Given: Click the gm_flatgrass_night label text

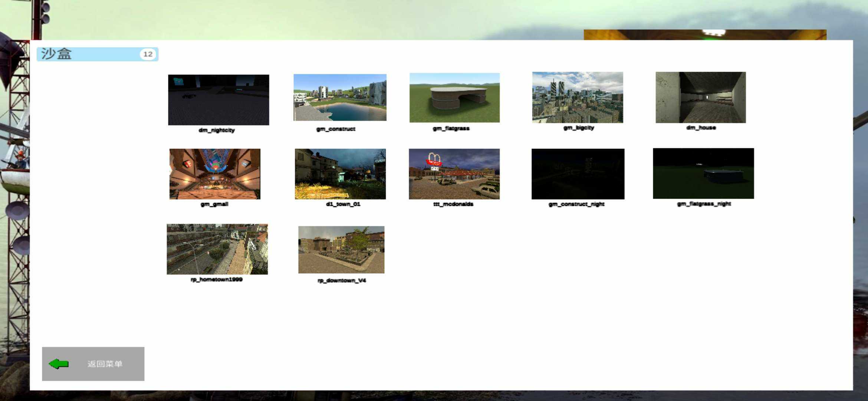Looking at the screenshot, I should pyautogui.click(x=704, y=204).
